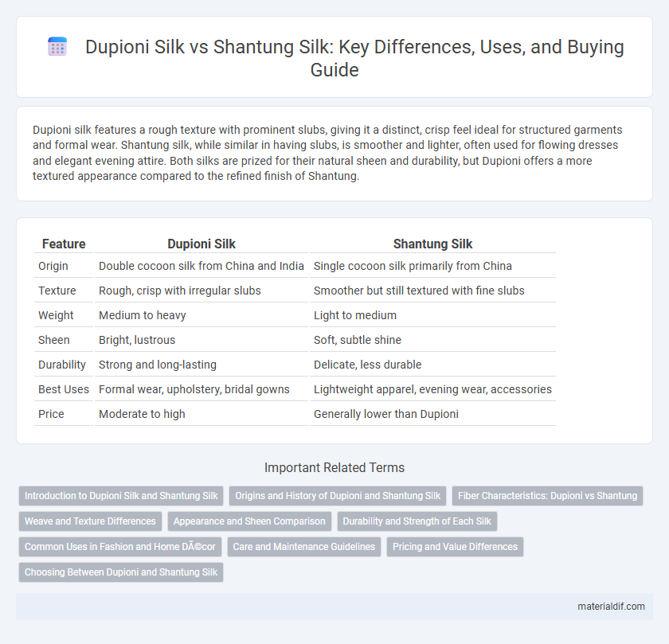Click the materialdif.com footer link
Image resolution: width=669 pixels, height=644 pixels.
[x=611, y=606]
